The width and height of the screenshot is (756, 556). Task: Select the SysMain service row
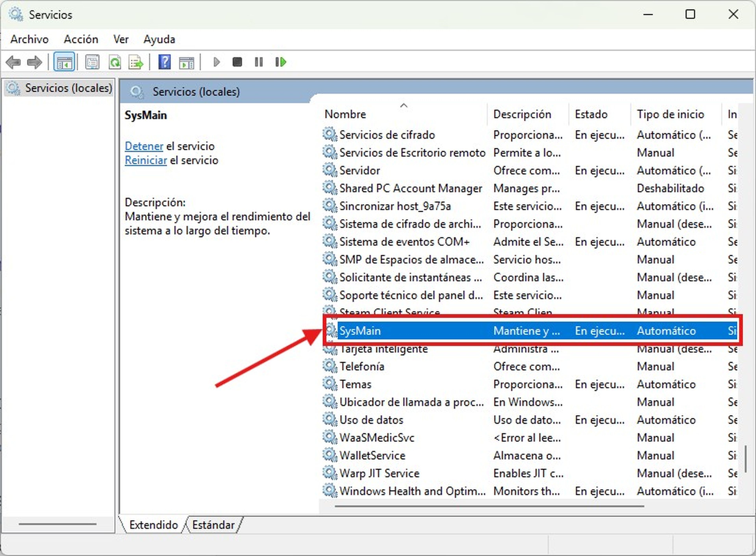(530, 330)
